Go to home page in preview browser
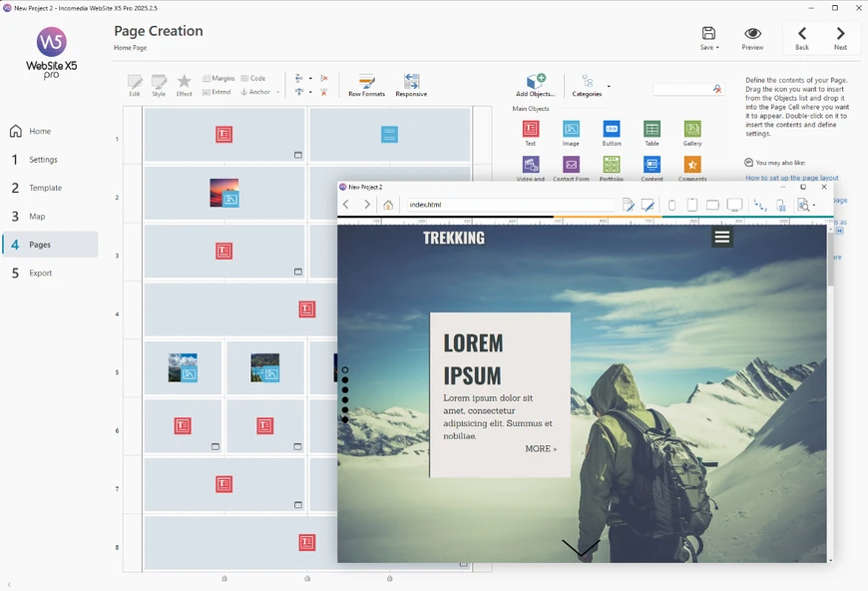 pyautogui.click(x=388, y=205)
